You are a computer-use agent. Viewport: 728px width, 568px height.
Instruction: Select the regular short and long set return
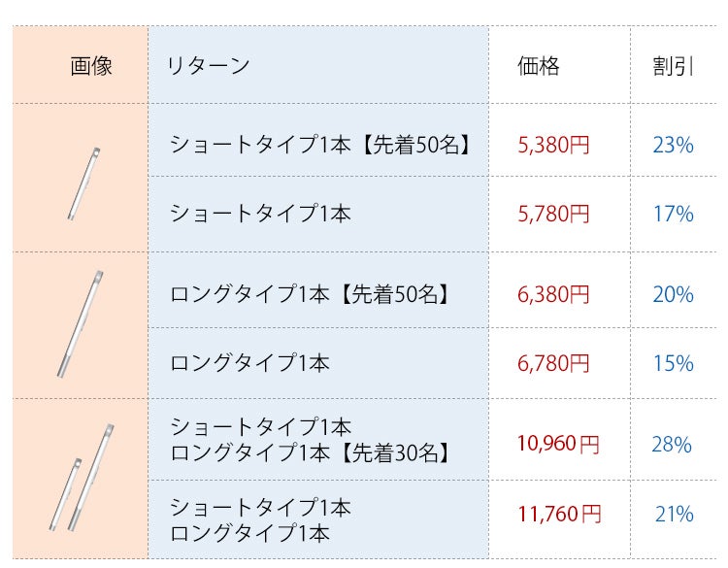pos(260,519)
